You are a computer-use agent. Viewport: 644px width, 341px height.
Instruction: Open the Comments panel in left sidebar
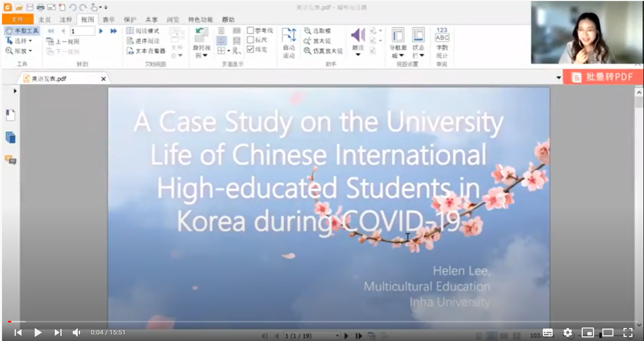coord(11,160)
